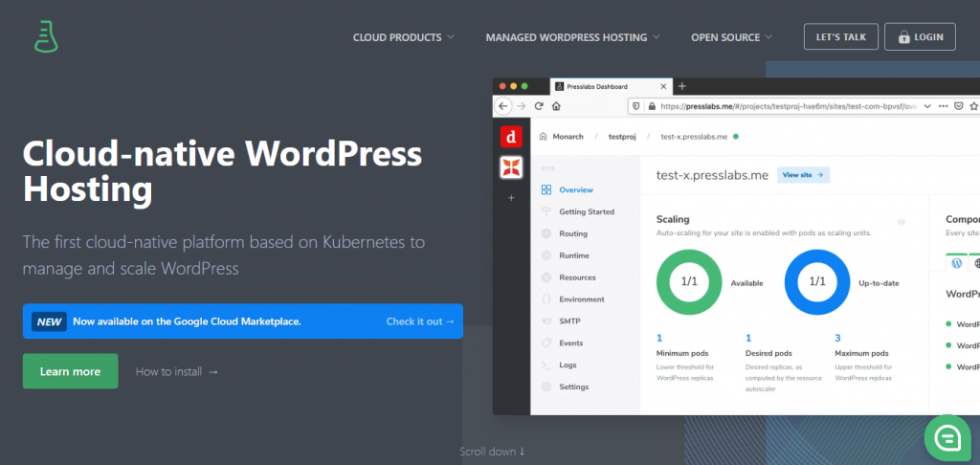The image size is (980, 465).
Task: Click the browser forward arrow in dashboard
Action: [522, 106]
